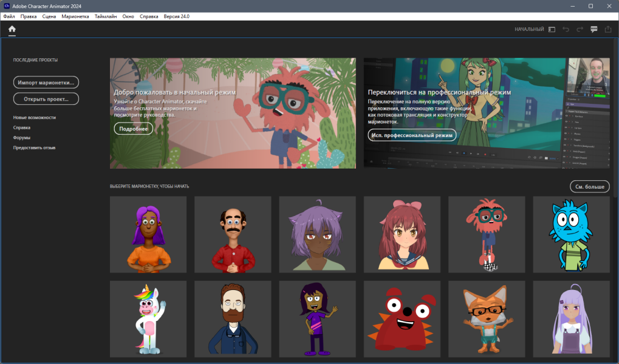
Task: Open the Окно menu
Action: (128, 16)
